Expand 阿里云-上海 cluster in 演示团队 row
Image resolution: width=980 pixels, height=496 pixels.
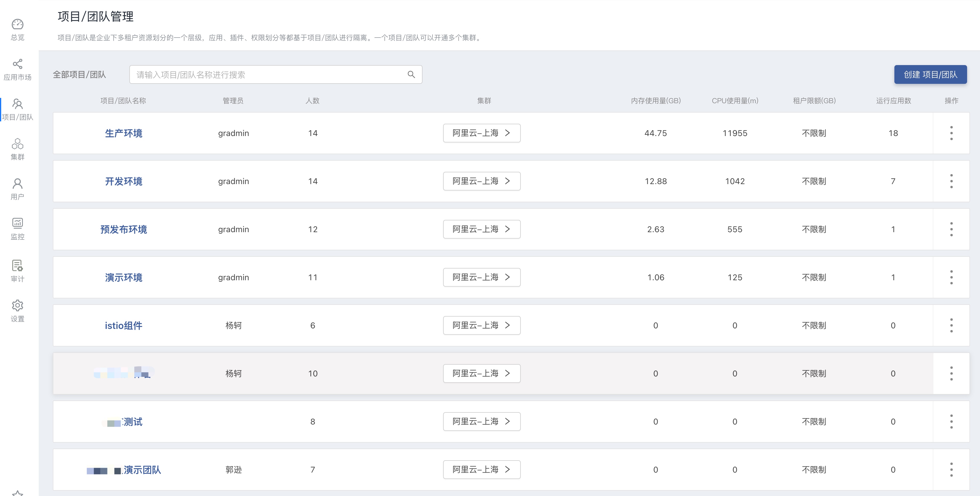click(481, 470)
